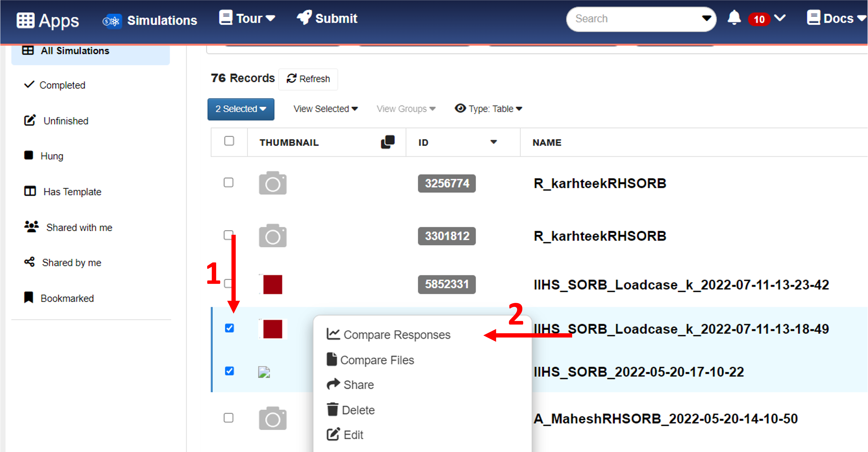Open the Simulations nav item
Image resolution: width=868 pixels, height=452 pixels.
click(x=150, y=21)
